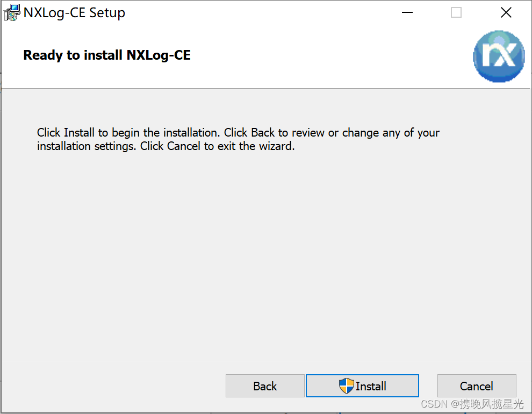This screenshot has height=414, width=532.
Task: Click the greyed maximize button
Action: (456, 12)
